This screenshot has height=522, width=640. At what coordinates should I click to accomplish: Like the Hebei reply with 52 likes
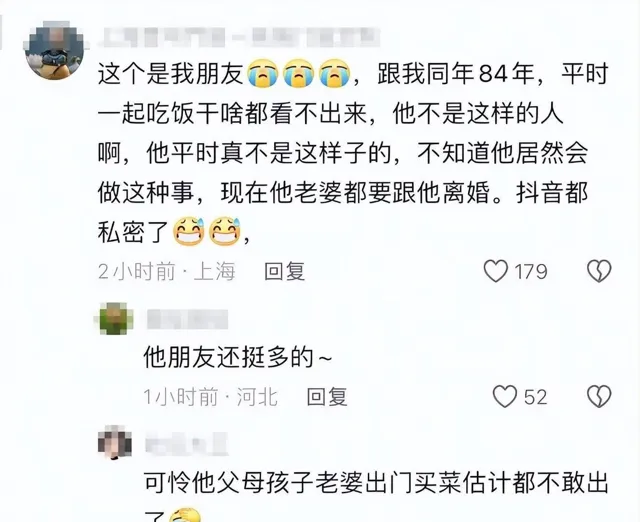[505, 396]
